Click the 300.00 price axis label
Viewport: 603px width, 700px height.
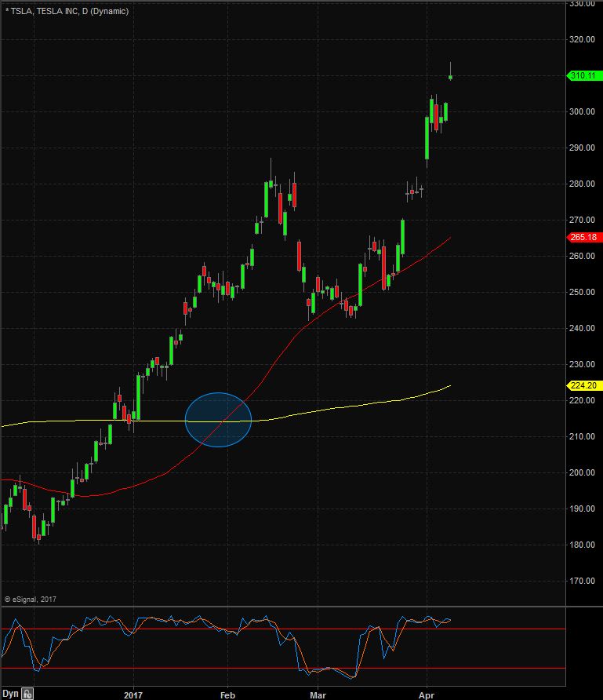pyautogui.click(x=582, y=111)
